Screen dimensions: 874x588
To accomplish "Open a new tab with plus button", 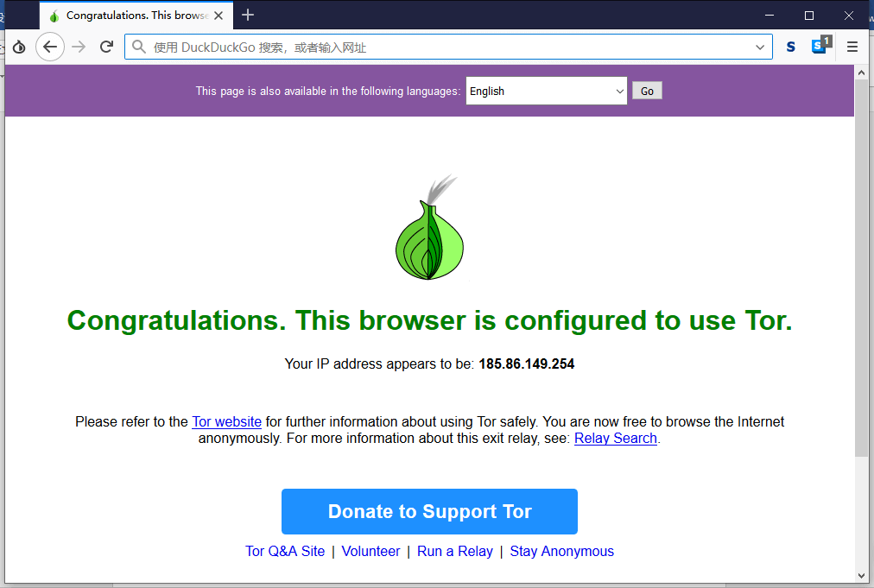I will pyautogui.click(x=248, y=15).
